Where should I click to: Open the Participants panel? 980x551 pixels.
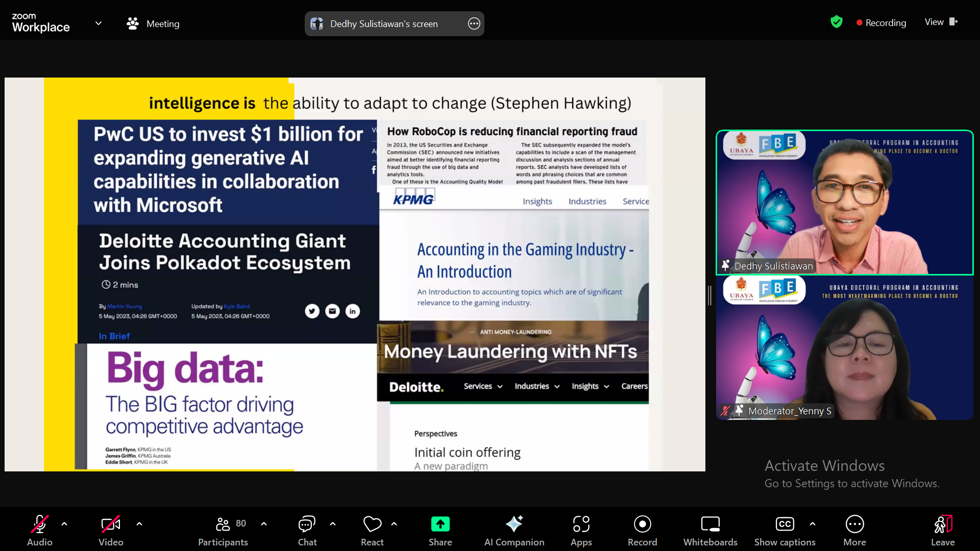click(223, 531)
